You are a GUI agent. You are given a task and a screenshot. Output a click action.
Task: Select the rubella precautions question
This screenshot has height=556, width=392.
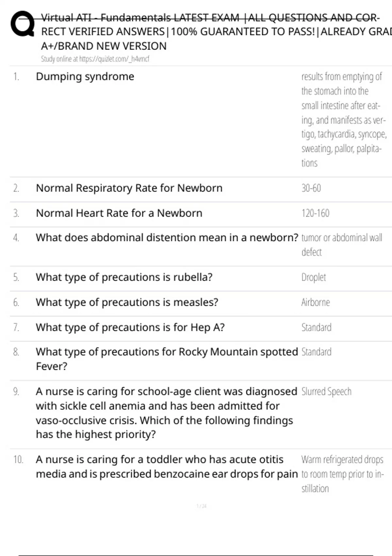(x=124, y=277)
